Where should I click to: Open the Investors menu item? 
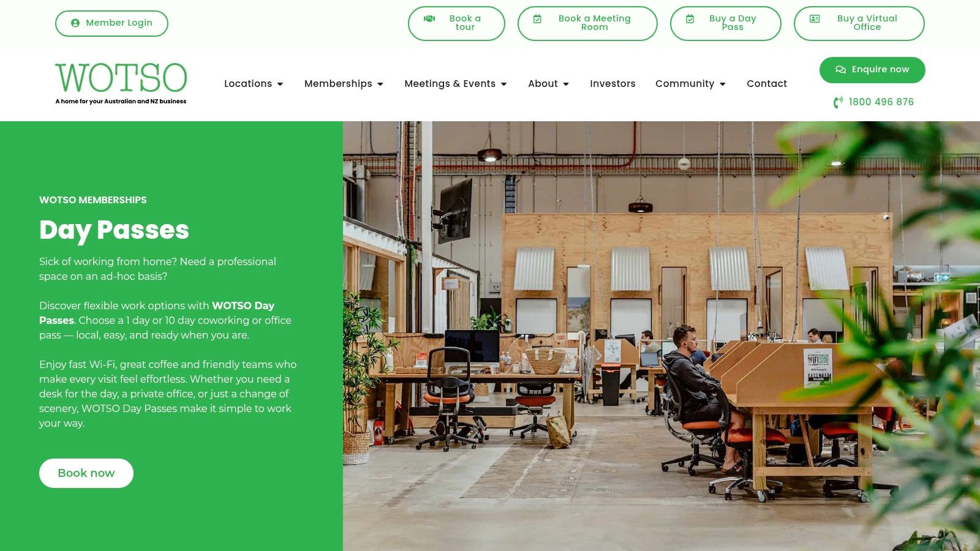(x=612, y=84)
